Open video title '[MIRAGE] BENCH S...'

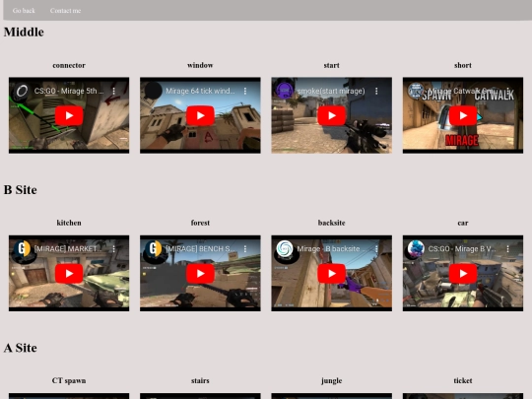[200, 248]
